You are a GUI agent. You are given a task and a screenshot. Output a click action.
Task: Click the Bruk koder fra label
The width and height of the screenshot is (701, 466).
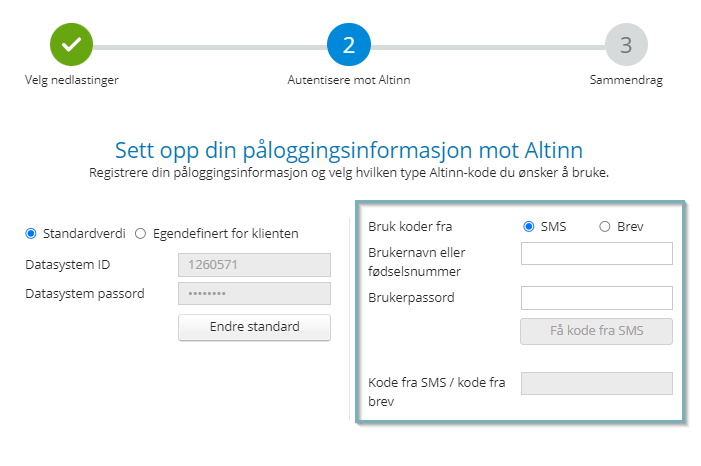coord(410,227)
